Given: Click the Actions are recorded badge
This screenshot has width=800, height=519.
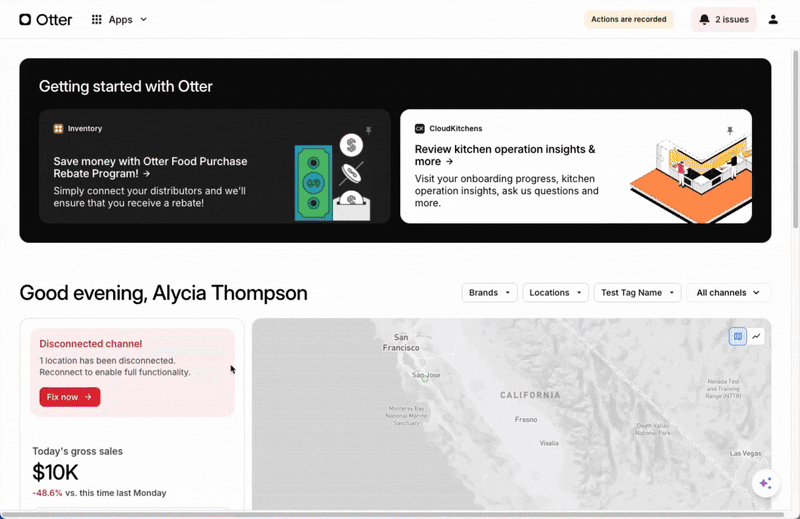Looking at the screenshot, I should (x=629, y=19).
